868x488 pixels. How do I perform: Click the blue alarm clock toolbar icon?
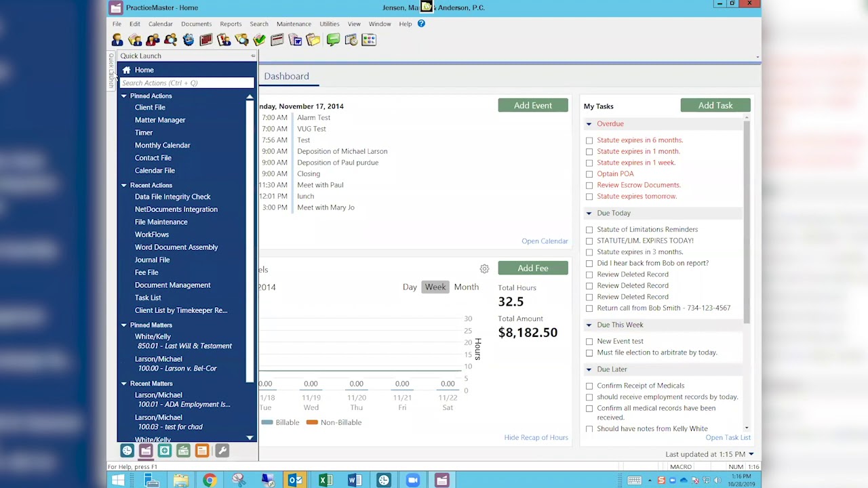(x=188, y=40)
